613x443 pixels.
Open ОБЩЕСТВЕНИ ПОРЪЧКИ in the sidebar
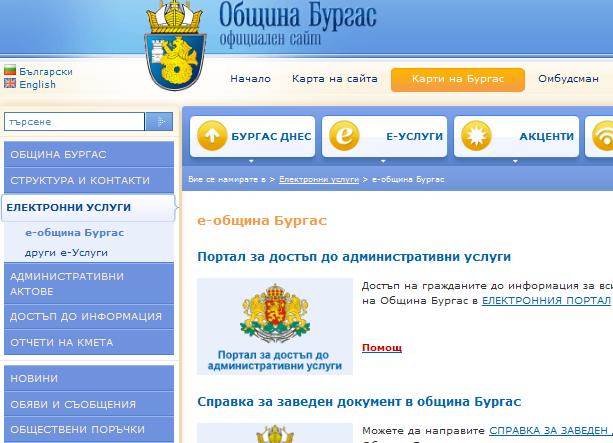89,429
